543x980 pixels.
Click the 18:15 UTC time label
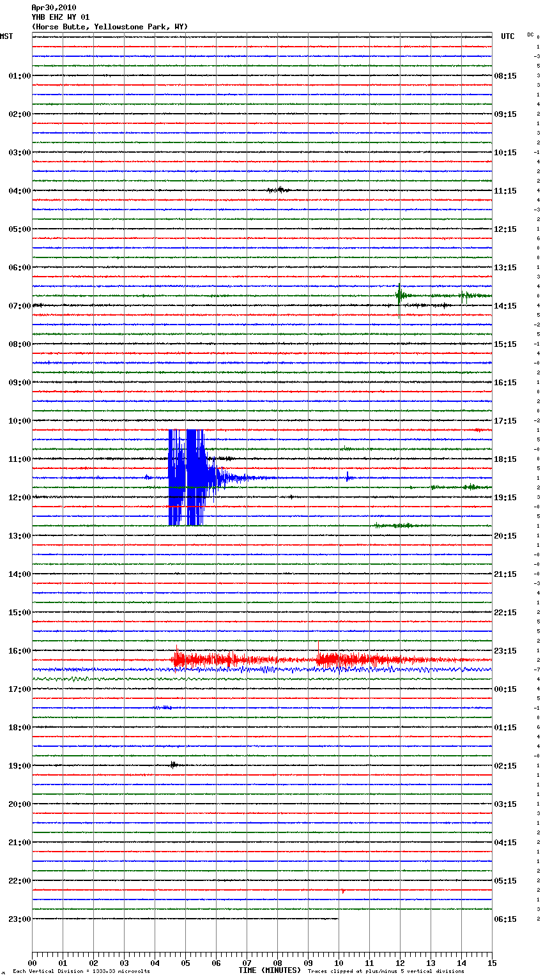click(x=505, y=459)
